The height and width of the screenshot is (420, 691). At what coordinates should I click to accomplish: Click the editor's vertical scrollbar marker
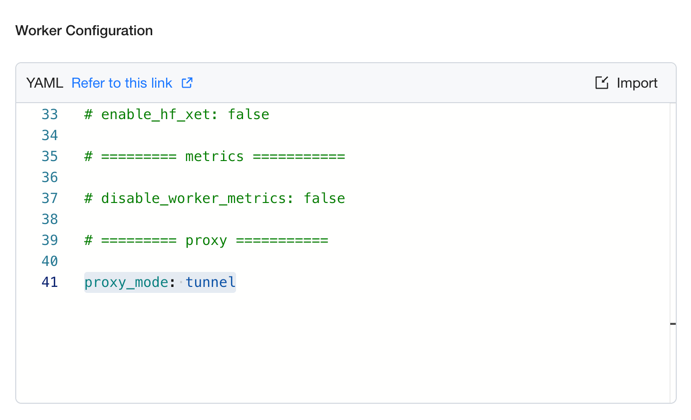[673, 324]
